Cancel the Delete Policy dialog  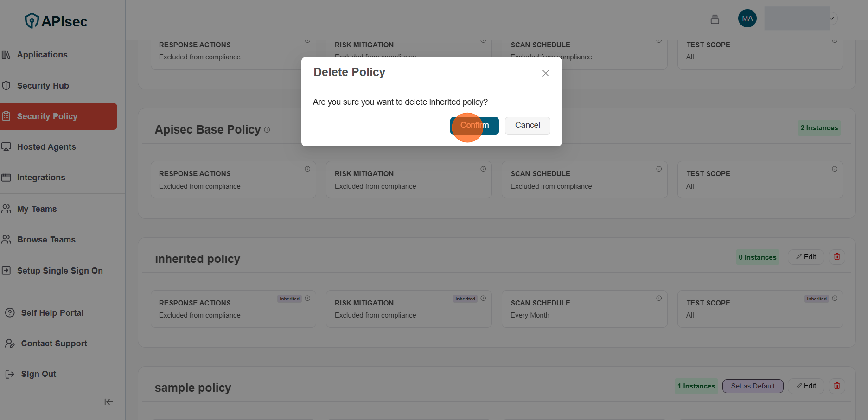(x=527, y=126)
